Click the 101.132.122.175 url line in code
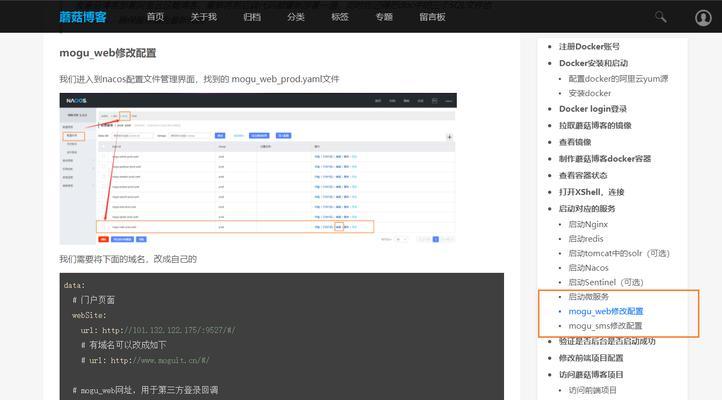722x400 pixels. coord(158,330)
